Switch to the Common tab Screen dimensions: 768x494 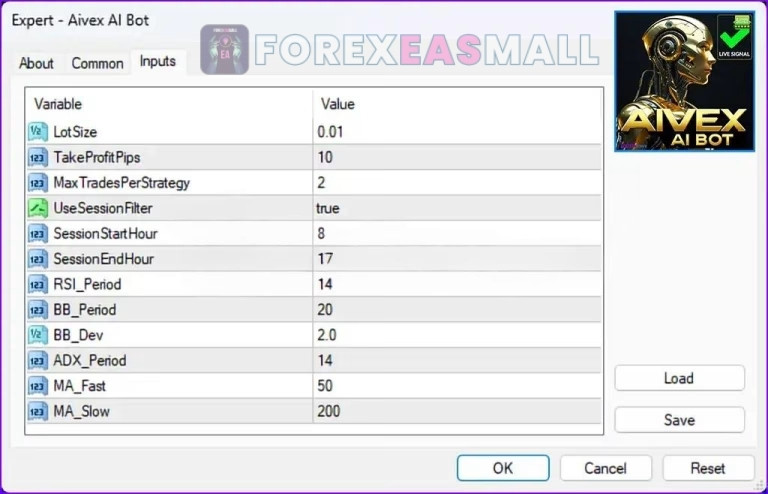click(97, 63)
